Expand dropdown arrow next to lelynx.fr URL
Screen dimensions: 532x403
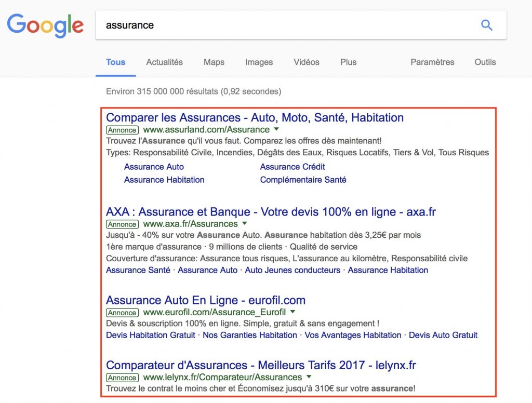tap(309, 377)
